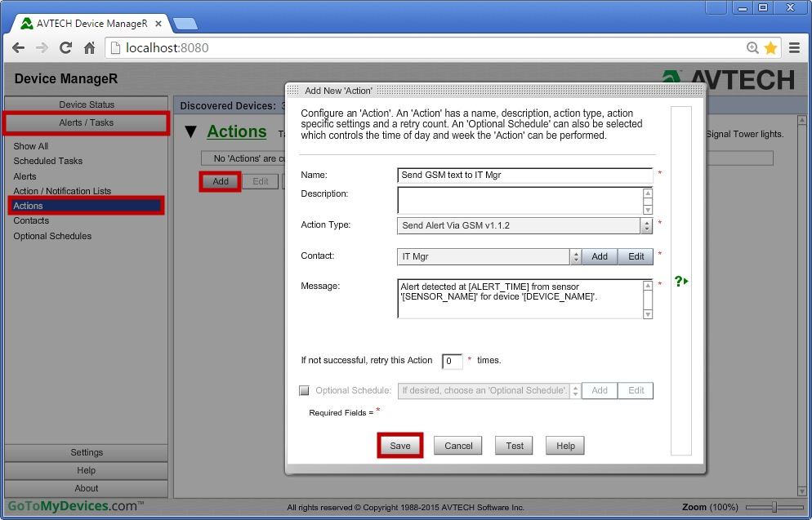Test the configured Action

point(513,446)
